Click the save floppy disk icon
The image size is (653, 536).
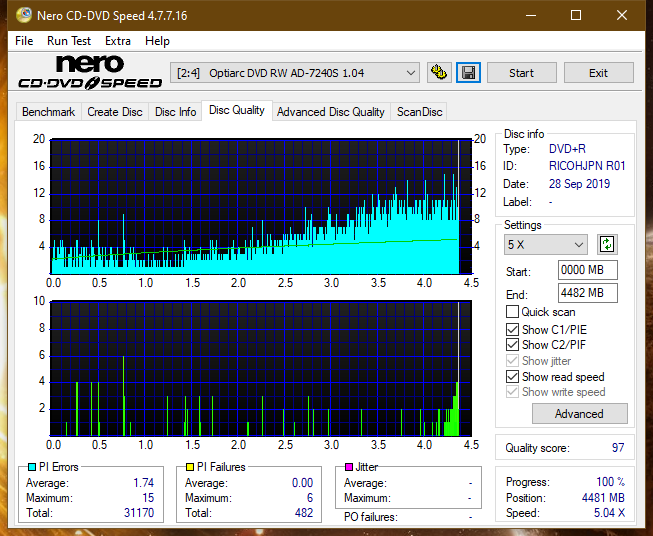(x=469, y=73)
